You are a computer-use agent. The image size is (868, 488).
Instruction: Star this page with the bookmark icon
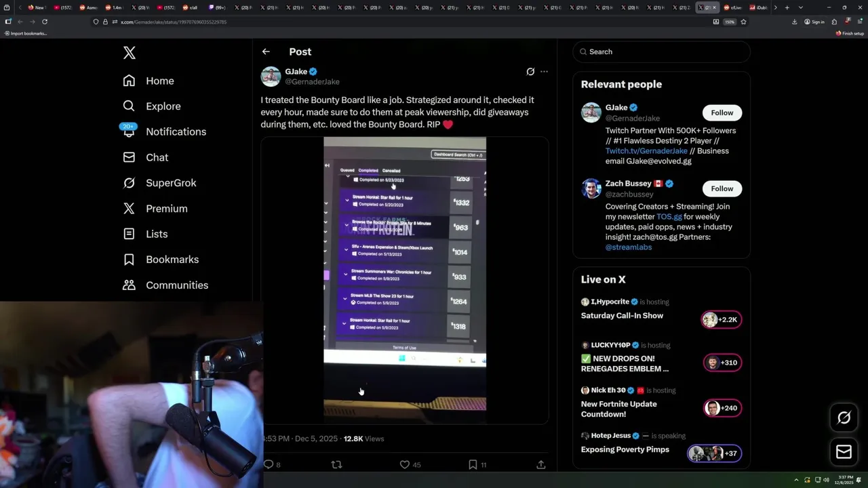(x=743, y=22)
